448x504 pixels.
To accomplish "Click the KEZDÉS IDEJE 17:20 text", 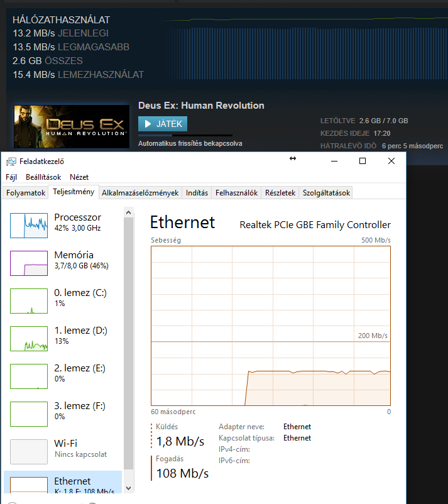I will (x=355, y=133).
